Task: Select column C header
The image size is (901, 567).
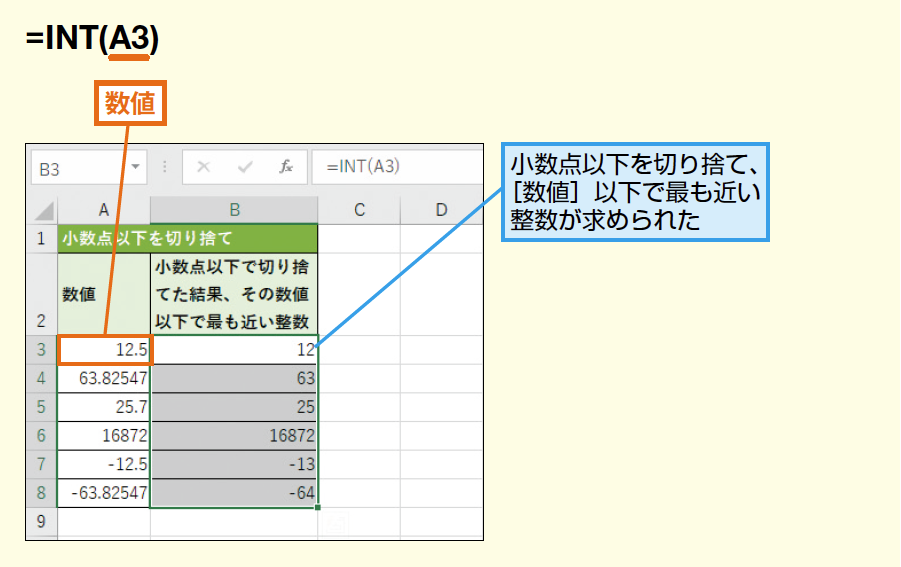Action: tap(358, 209)
